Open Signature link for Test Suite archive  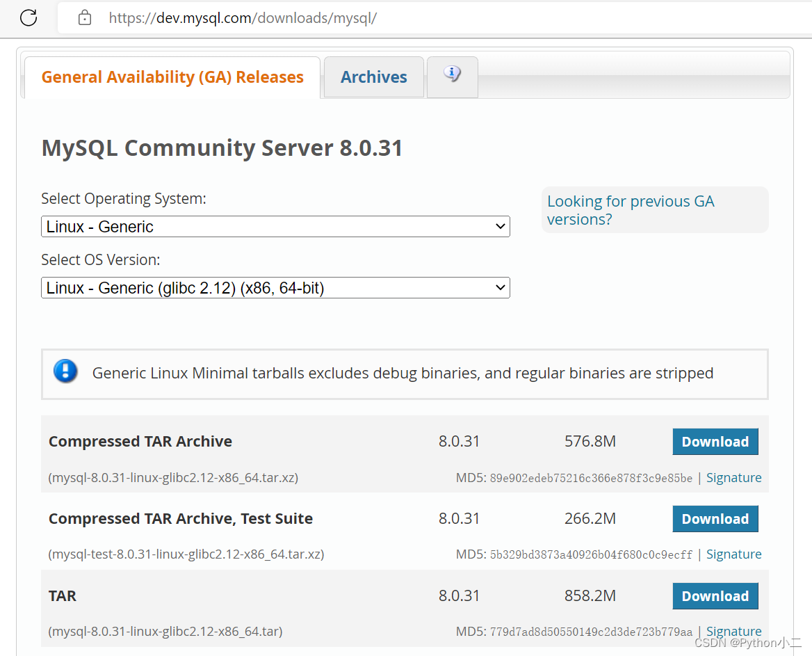coord(733,554)
